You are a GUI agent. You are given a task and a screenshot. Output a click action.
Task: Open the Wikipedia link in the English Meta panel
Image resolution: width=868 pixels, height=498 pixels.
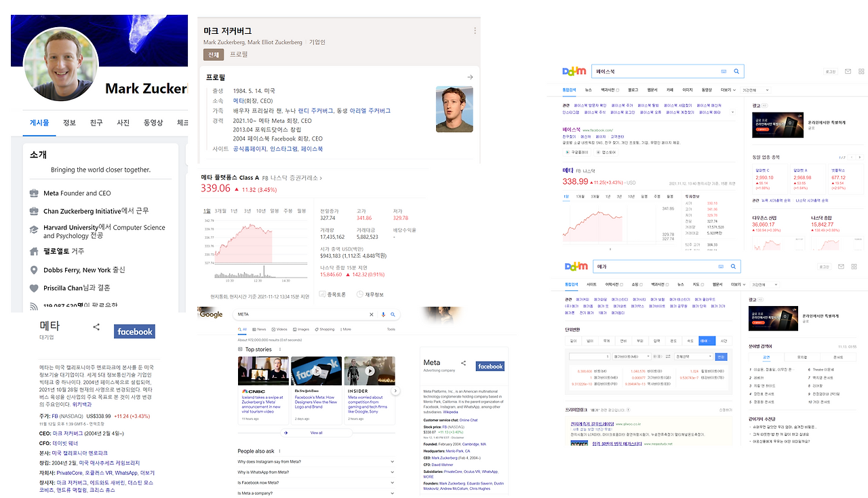(x=451, y=412)
